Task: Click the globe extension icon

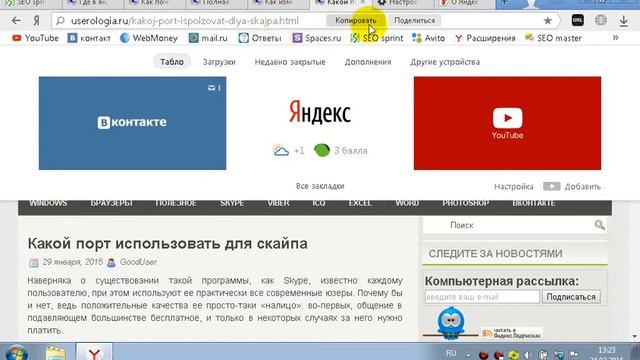Action: (x=600, y=20)
